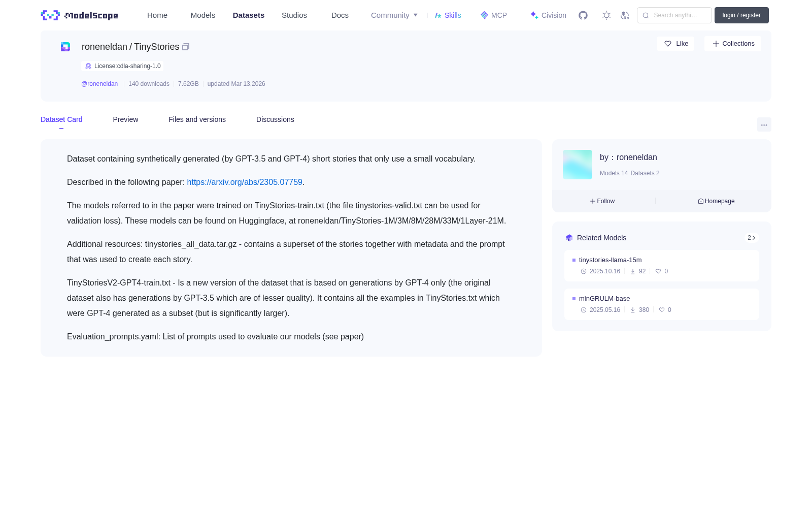Open the three-dot more options menu
Viewport: 812px width, 508px height.
764,124
